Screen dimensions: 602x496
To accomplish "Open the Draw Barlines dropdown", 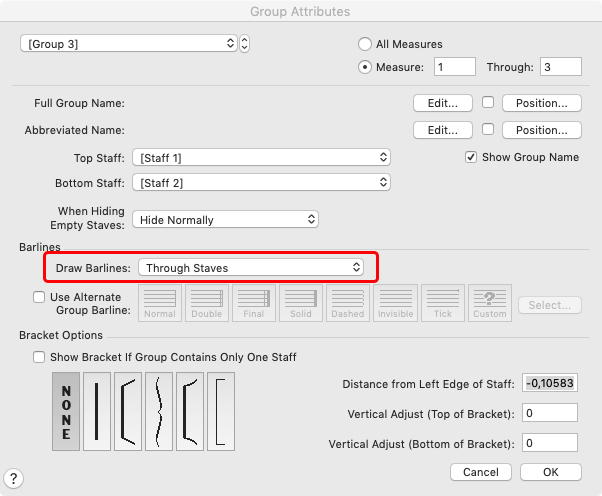I will (x=251, y=267).
